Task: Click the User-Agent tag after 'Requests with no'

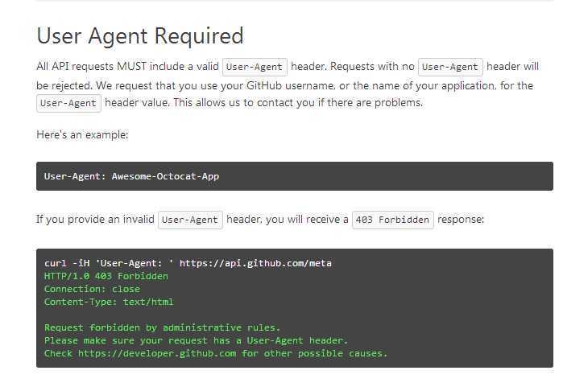Action: point(450,67)
